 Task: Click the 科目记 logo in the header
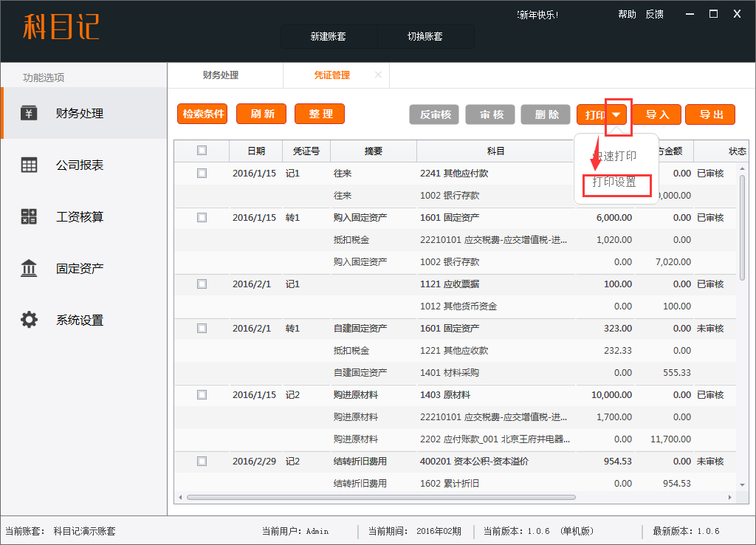(x=61, y=27)
